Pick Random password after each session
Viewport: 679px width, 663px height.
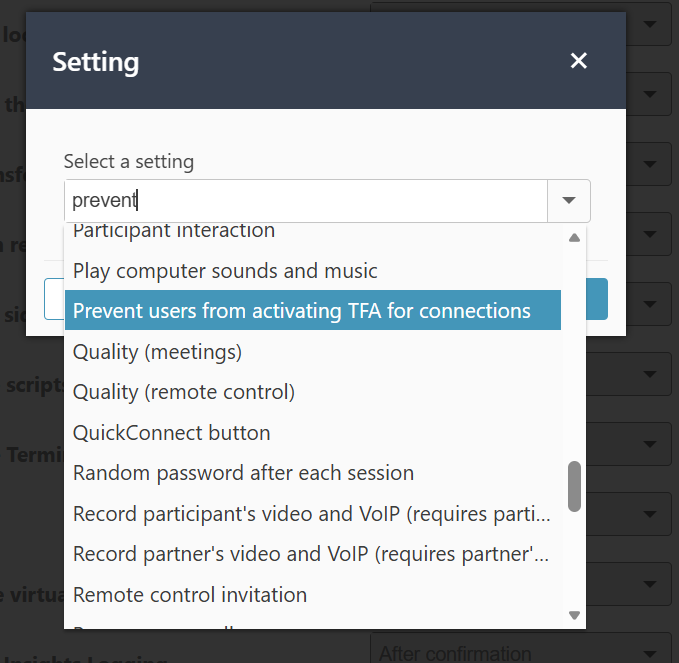click(243, 473)
